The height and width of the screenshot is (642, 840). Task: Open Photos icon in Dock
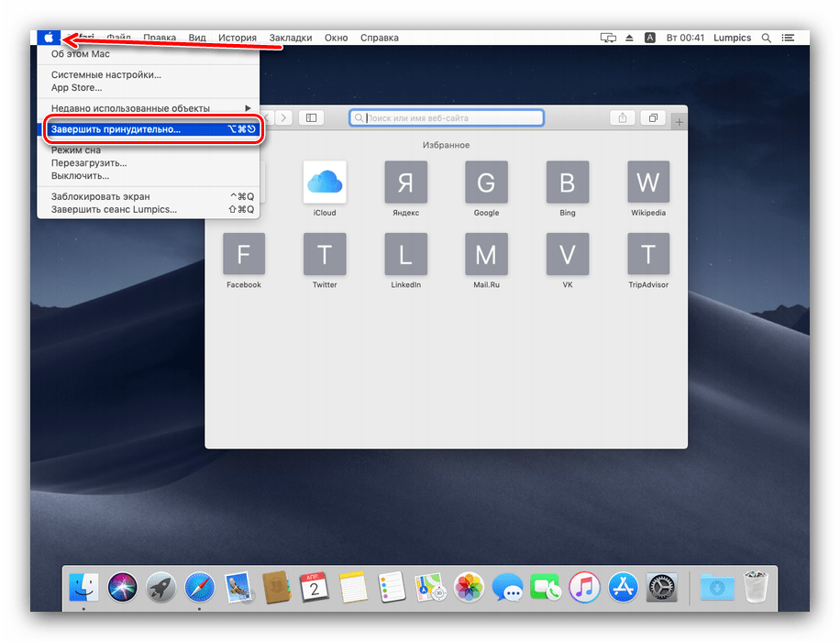point(469,587)
